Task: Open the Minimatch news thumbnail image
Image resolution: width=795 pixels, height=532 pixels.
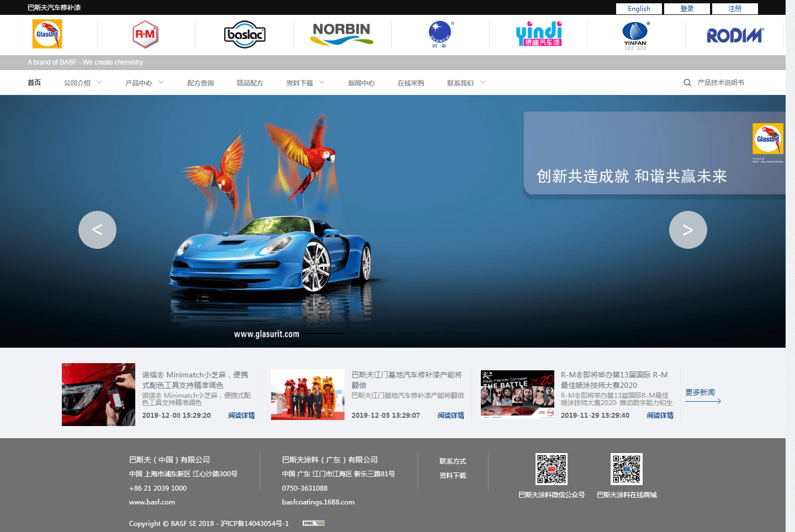Action: pyautogui.click(x=98, y=394)
